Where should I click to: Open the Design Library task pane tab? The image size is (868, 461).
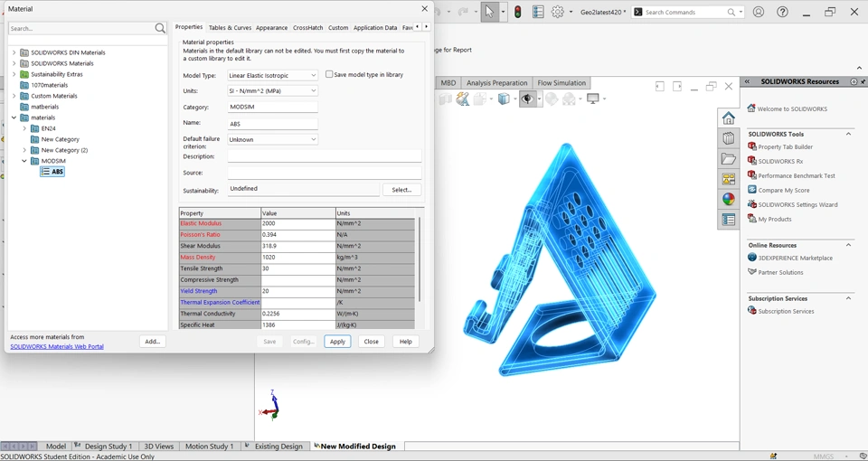pyautogui.click(x=728, y=138)
